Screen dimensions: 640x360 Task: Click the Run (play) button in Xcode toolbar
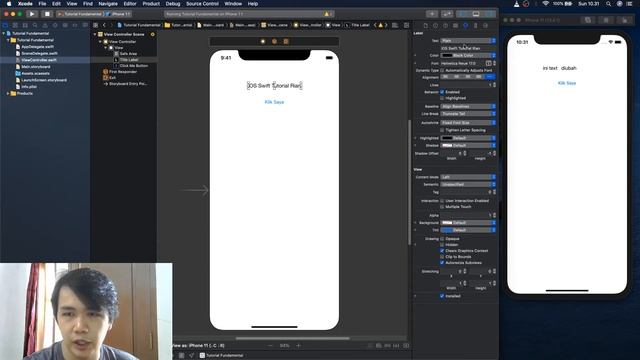[32, 14]
